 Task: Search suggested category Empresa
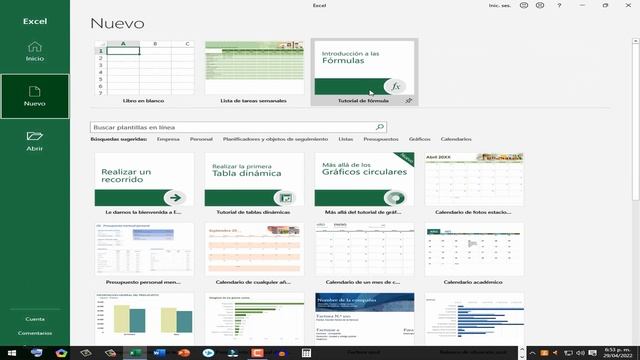coord(168,139)
